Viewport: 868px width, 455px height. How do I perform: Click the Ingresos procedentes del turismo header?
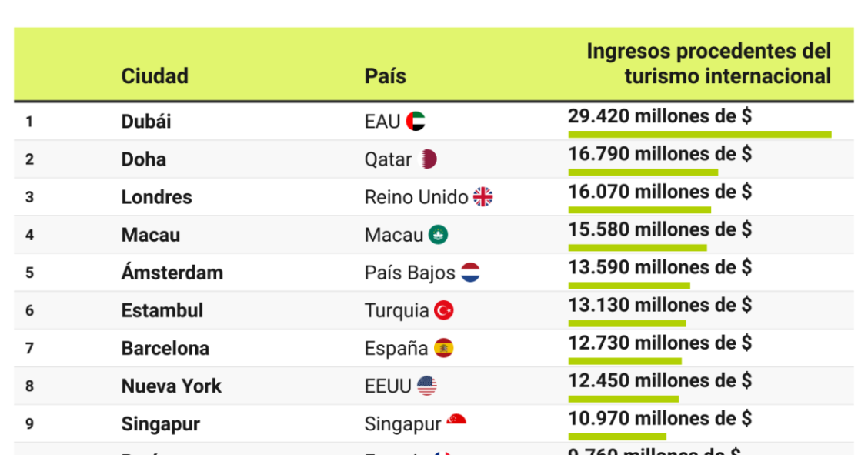click(709, 64)
